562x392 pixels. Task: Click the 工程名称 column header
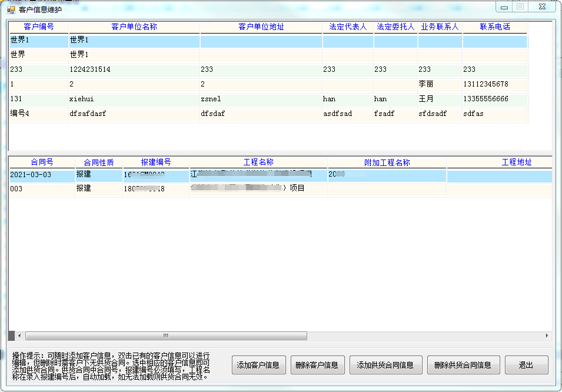pos(258,162)
